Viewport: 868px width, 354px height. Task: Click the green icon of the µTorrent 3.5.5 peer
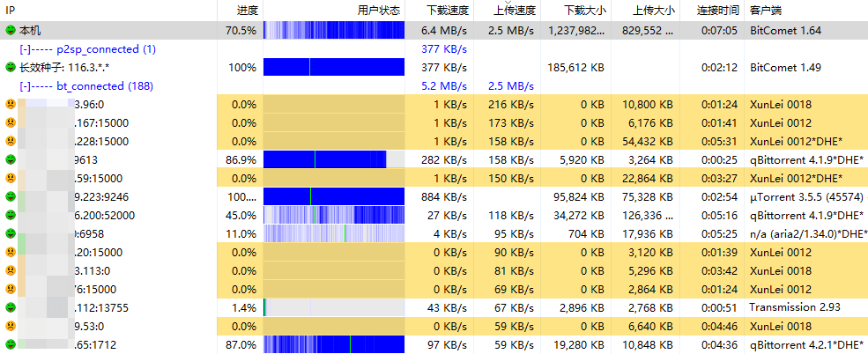tap(11, 196)
